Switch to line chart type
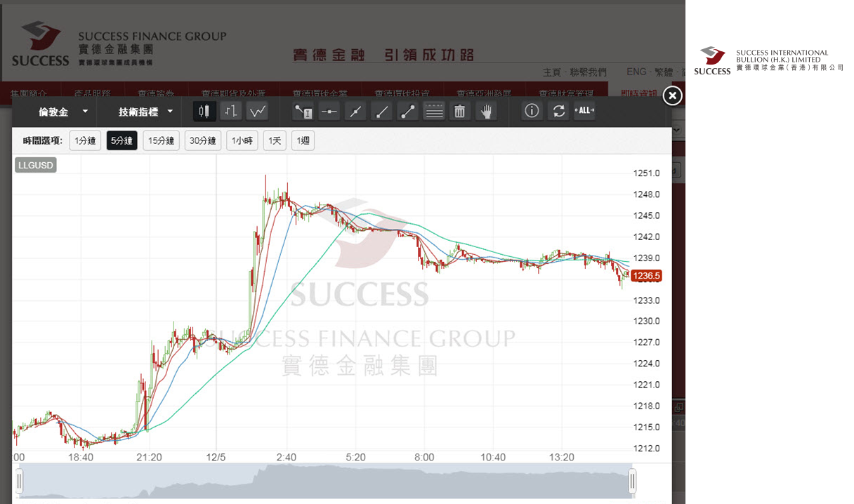 pyautogui.click(x=258, y=111)
